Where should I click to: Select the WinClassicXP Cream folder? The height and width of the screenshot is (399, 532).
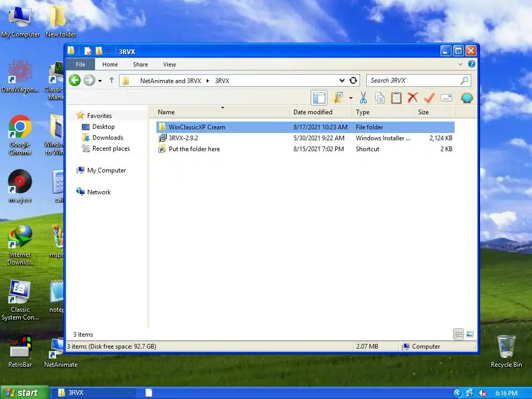click(x=305, y=127)
